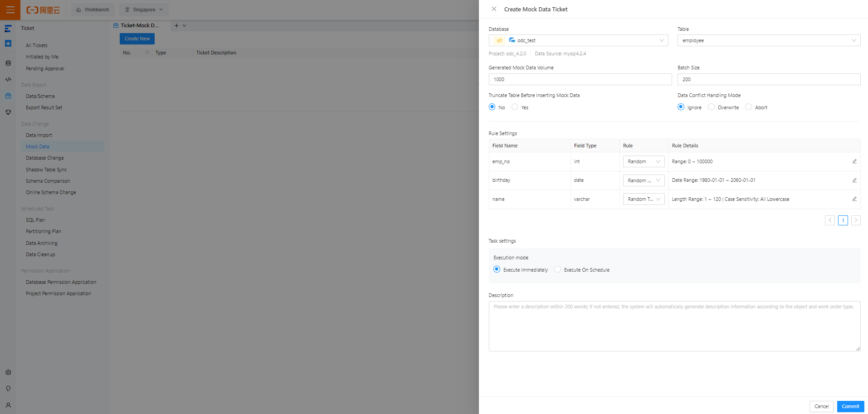Open Pending Approval tickets

(x=45, y=68)
